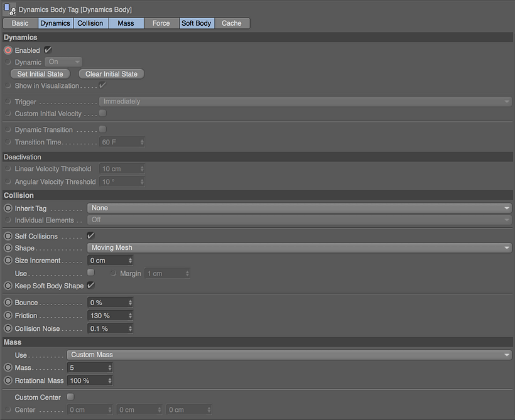
Task: Click keyframe circle beside Bounce
Action: click(8, 303)
